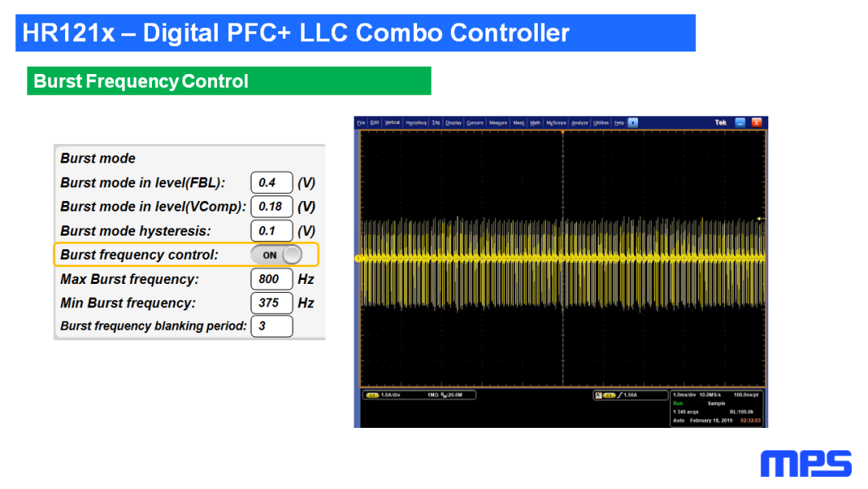Open the oscilloscope Edit menu

[375, 123]
